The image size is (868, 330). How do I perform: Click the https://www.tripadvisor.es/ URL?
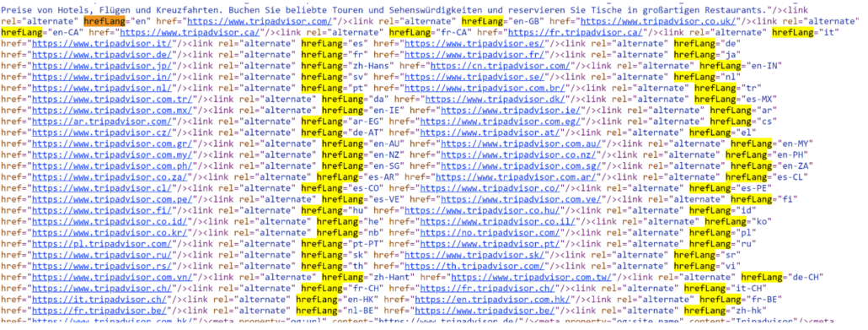click(x=474, y=43)
